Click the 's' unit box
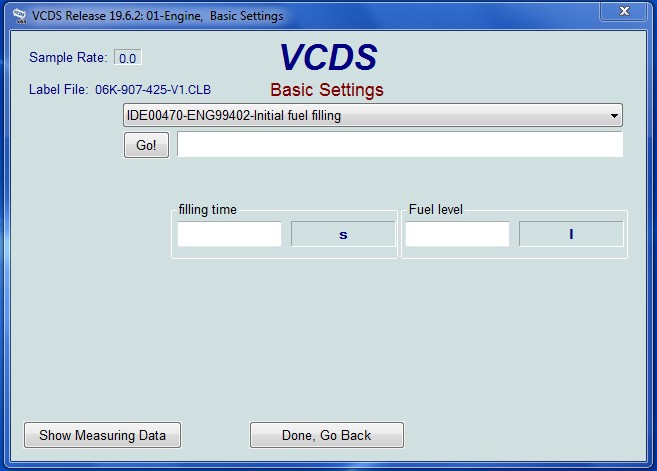The width and height of the screenshot is (657, 471). pos(343,234)
